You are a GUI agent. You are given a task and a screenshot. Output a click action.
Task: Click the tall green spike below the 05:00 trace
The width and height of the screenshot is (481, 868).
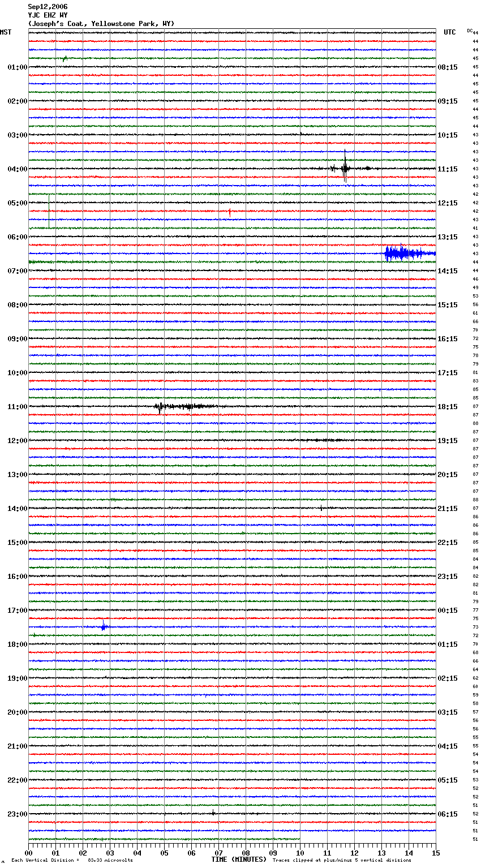coord(49,211)
